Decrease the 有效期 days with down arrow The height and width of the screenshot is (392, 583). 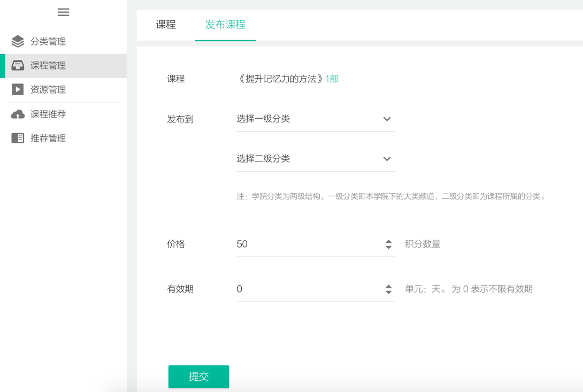tap(388, 293)
